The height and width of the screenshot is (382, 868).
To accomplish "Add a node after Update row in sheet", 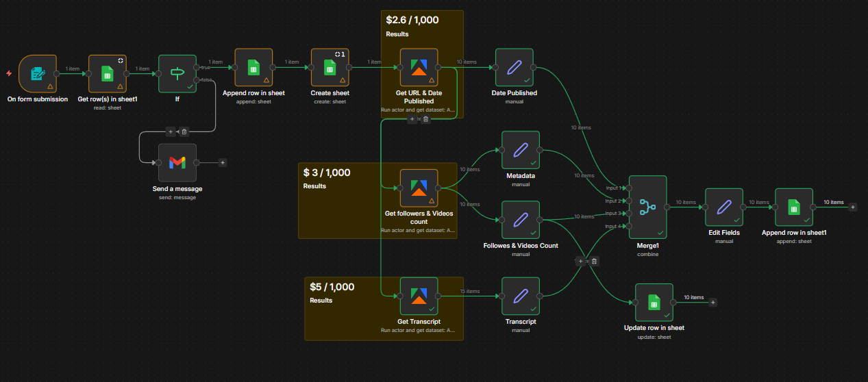I will 713,302.
